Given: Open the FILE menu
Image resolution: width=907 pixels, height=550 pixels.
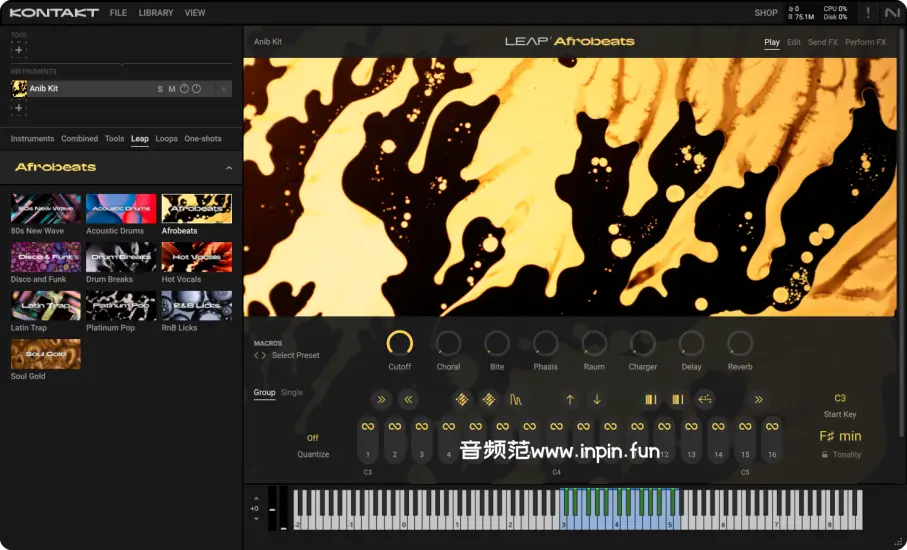Looking at the screenshot, I should pyautogui.click(x=118, y=13).
